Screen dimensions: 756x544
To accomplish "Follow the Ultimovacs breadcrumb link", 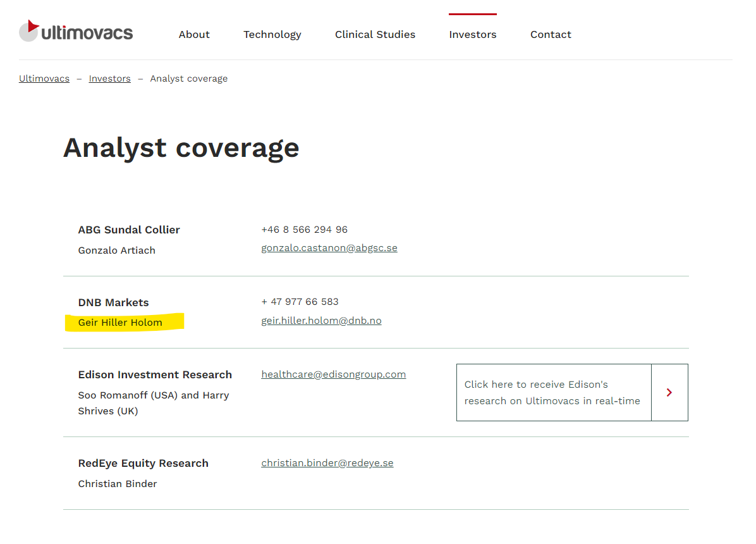I will pyautogui.click(x=44, y=78).
